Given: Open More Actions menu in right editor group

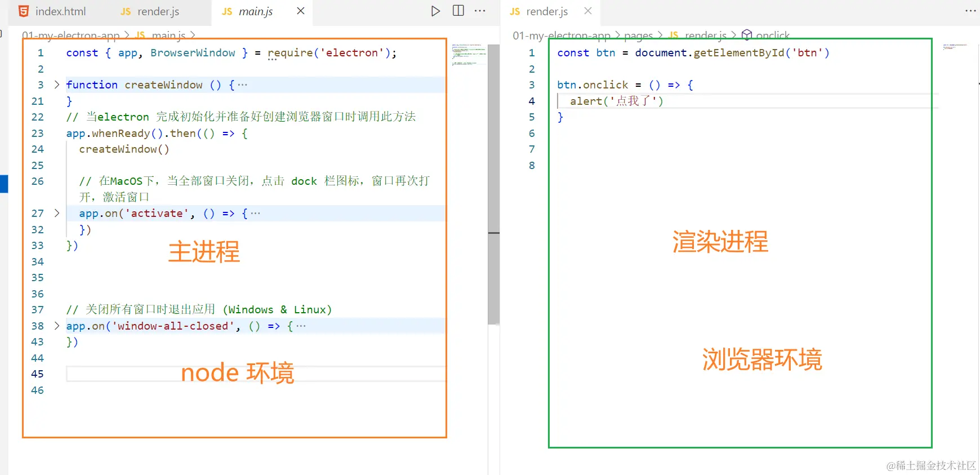Looking at the screenshot, I should pos(971,11).
